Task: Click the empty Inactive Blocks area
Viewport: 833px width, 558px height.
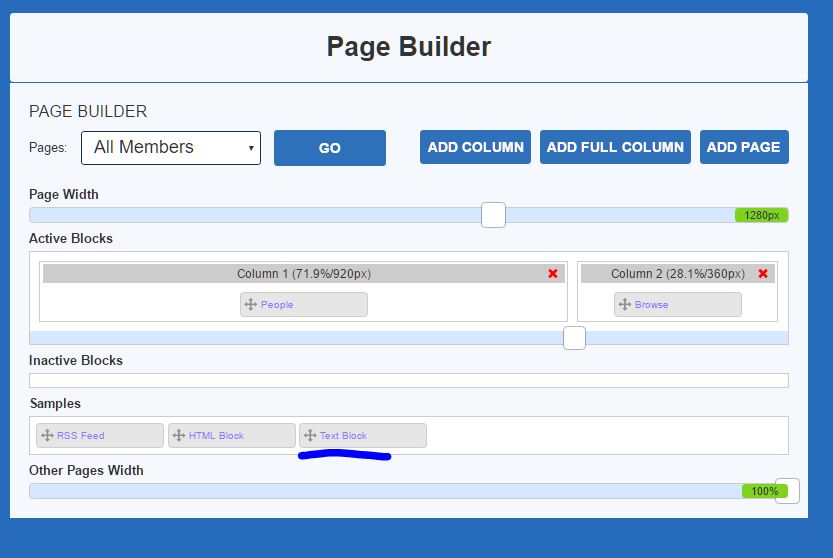Action: click(408, 380)
